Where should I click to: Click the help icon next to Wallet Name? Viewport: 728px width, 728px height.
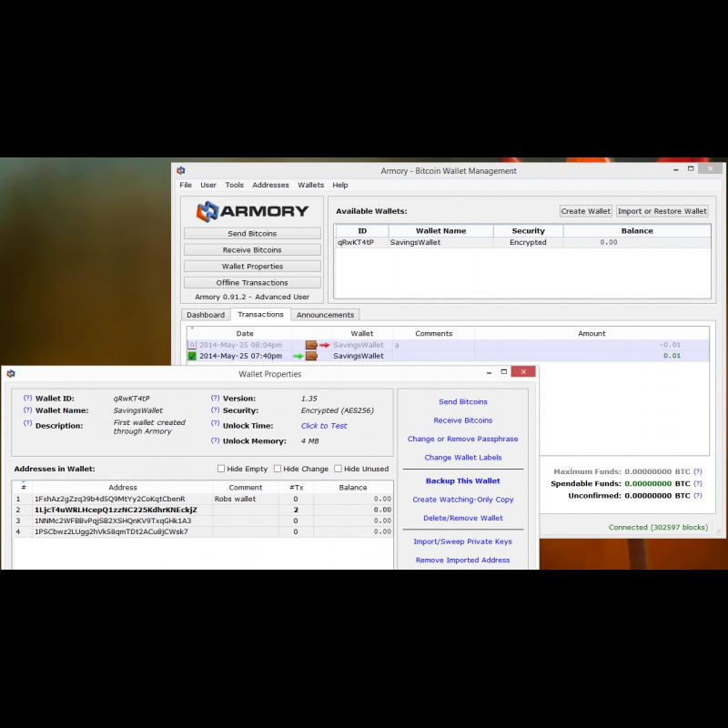point(28,410)
